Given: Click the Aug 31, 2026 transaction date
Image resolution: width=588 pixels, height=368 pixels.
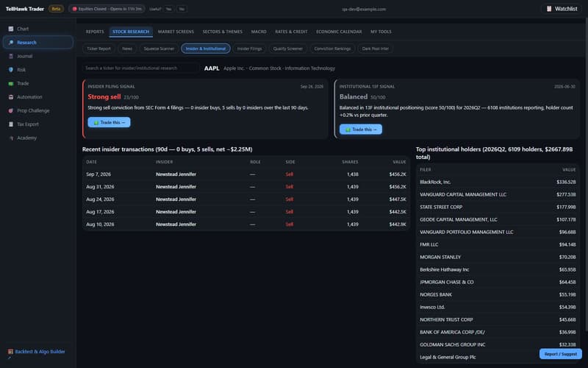Looking at the screenshot, I should click(x=100, y=187).
